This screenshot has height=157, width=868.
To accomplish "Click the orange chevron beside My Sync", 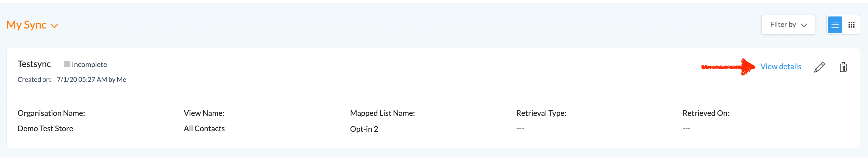I will (54, 26).
